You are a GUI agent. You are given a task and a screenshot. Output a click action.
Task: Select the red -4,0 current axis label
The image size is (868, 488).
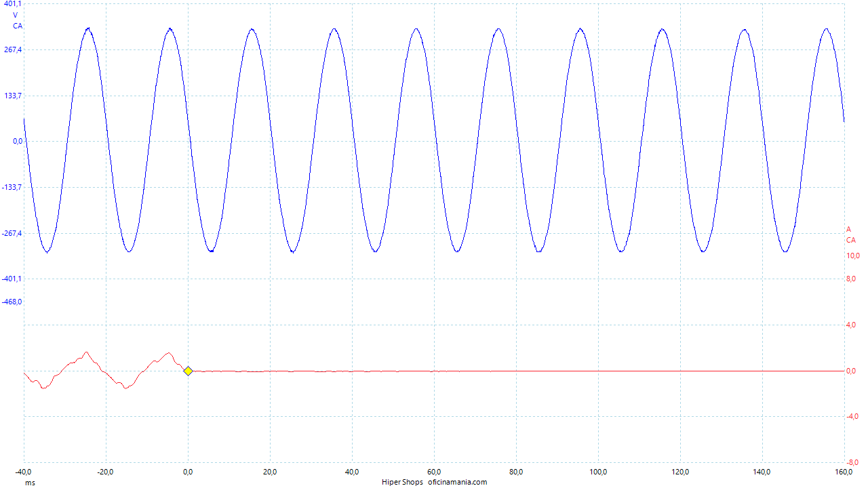pos(852,416)
